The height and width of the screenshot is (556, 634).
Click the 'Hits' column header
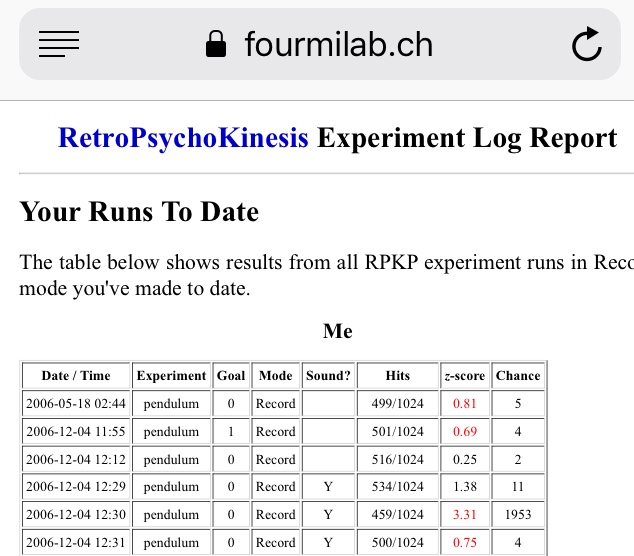click(x=398, y=376)
